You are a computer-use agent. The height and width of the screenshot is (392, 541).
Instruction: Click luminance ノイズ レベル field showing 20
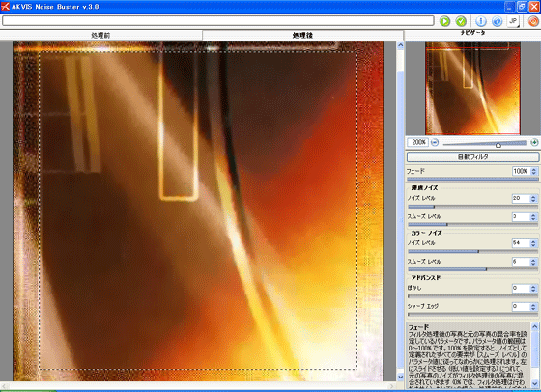pos(521,198)
